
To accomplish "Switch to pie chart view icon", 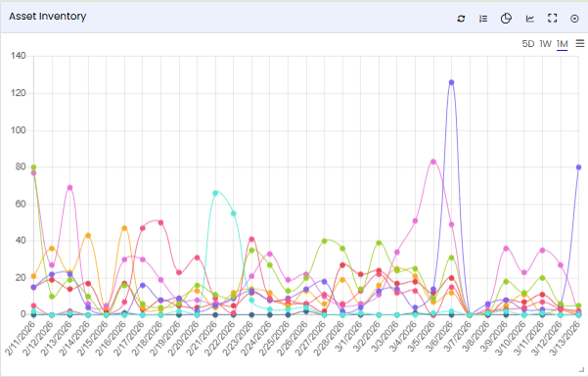I will click(x=506, y=19).
